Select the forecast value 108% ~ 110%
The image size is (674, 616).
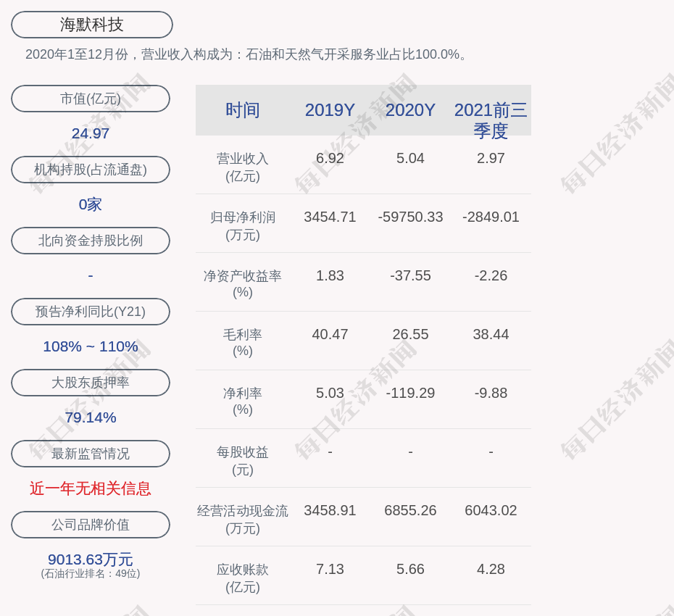(x=91, y=346)
